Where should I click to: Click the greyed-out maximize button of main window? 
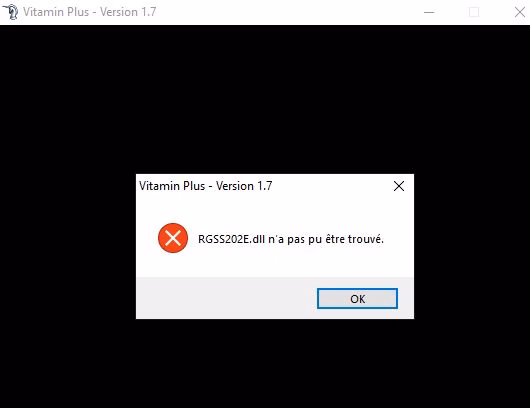click(x=474, y=13)
